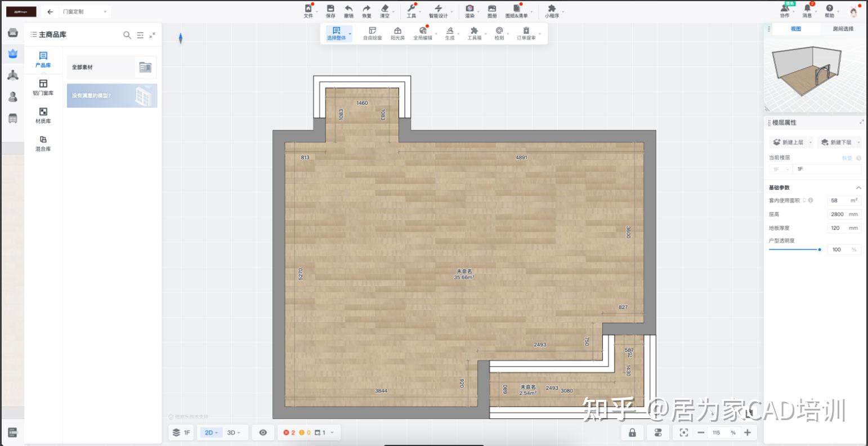
Task: Switch to the 视图 tab
Action: pyautogui.click(x=795, y=29)
